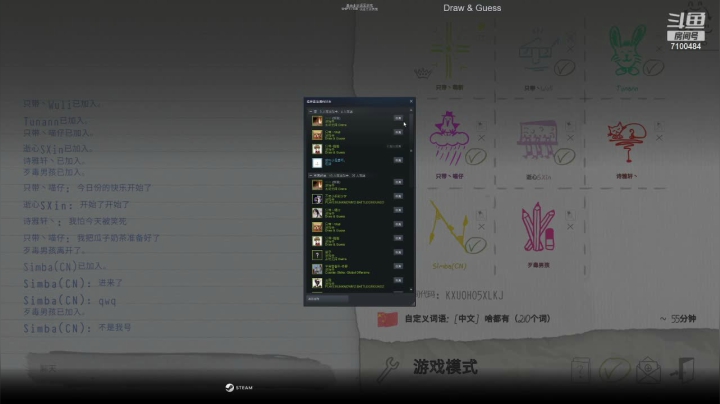This screenshot has height=404, width=720.
Task: Click the flag icon on Simba(CN)'s card
Action: (x=480, y=214)
